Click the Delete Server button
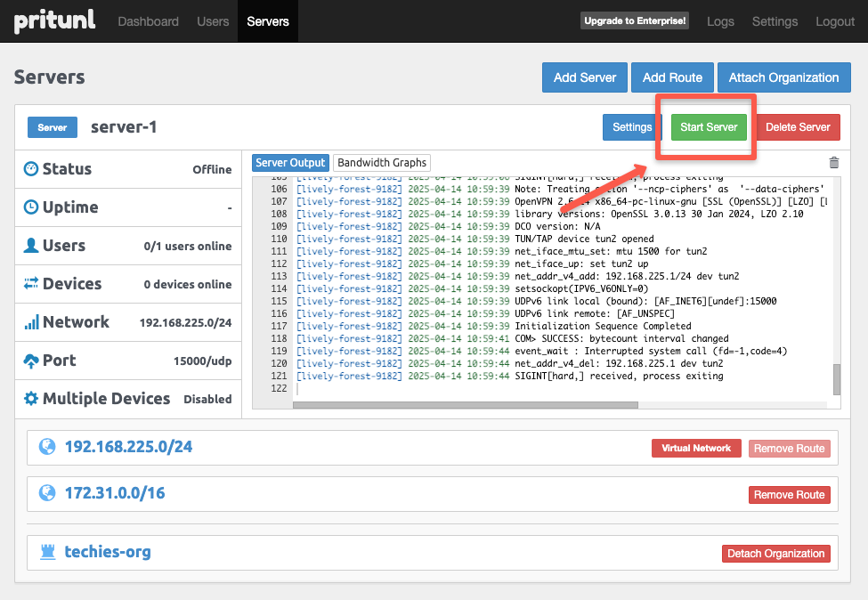The image size is (868, 600). [x=798, y=127]
